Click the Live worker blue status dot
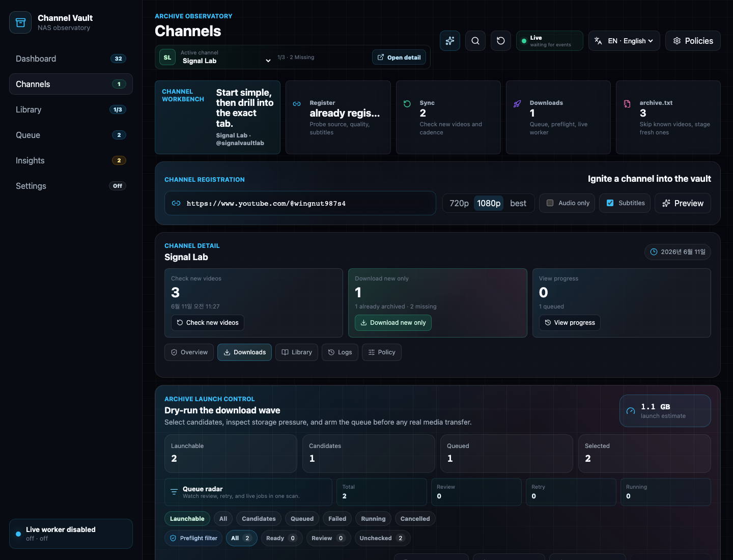The image size is (733, 560). click(x=18, y=534)
